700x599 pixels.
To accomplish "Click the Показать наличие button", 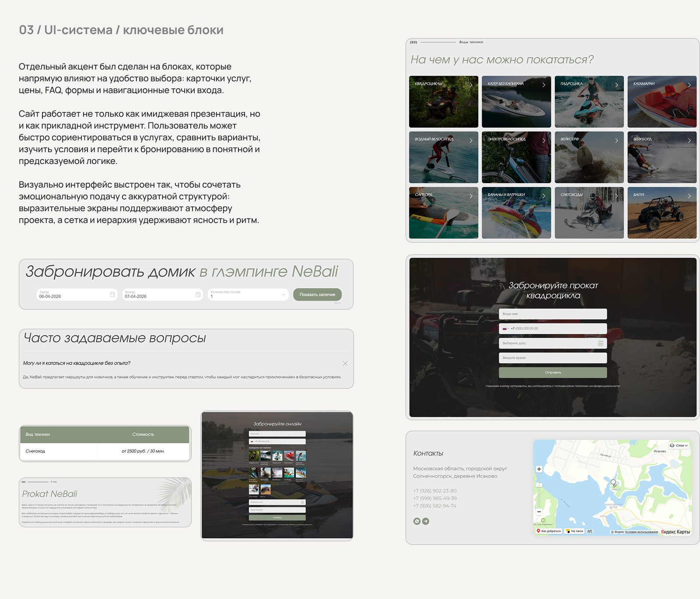I will (x=317, y=295).
